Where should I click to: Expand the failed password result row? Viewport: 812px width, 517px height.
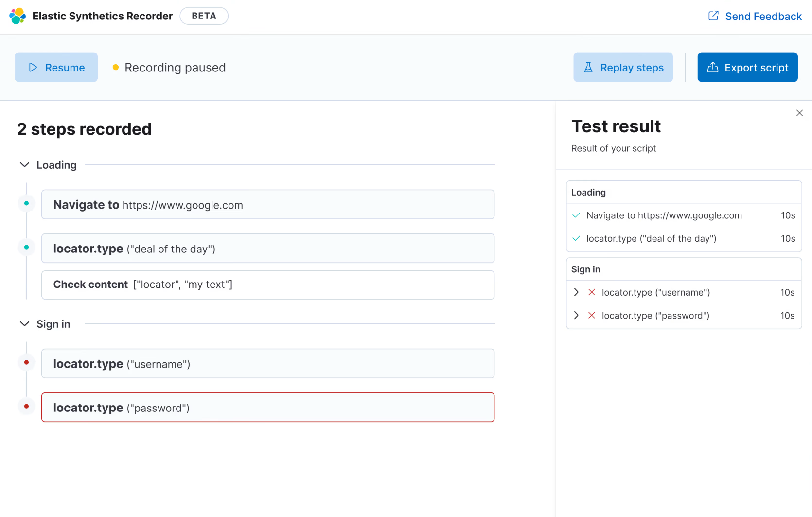click(x=576, y=315)
